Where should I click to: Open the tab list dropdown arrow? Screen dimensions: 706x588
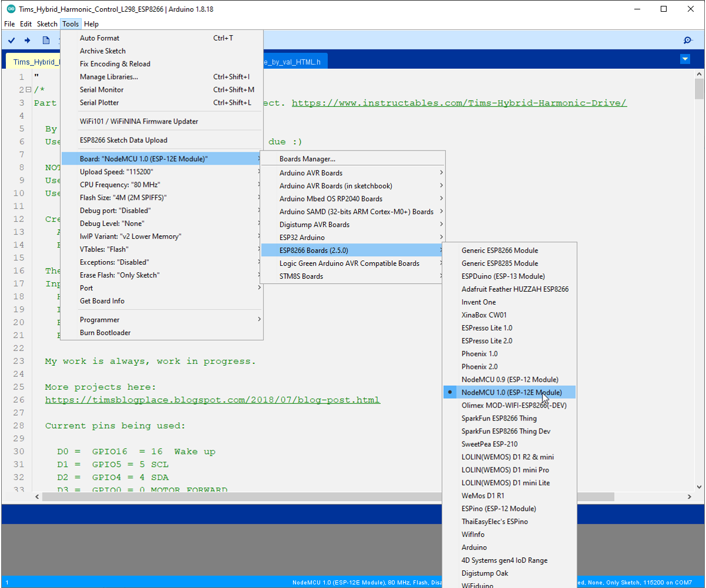[684, 59]
